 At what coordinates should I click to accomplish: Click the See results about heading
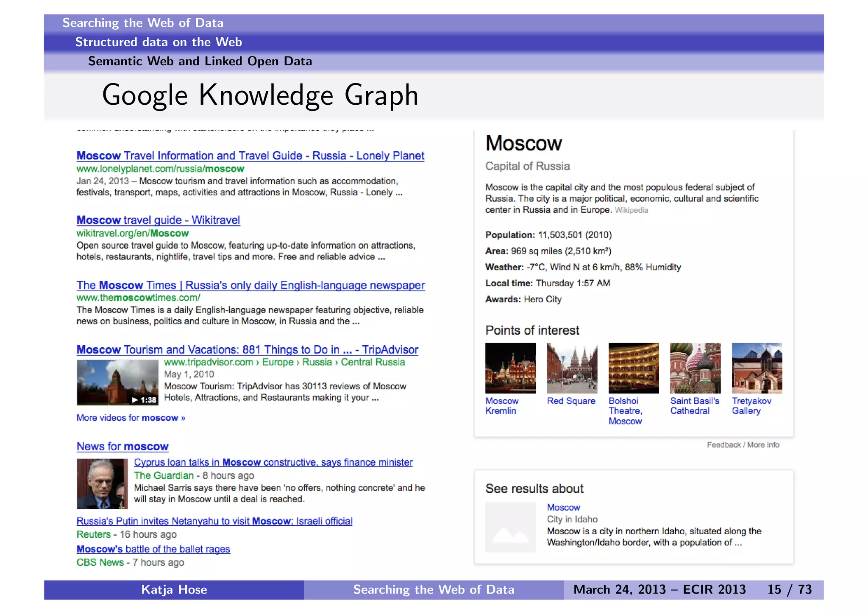534,488
